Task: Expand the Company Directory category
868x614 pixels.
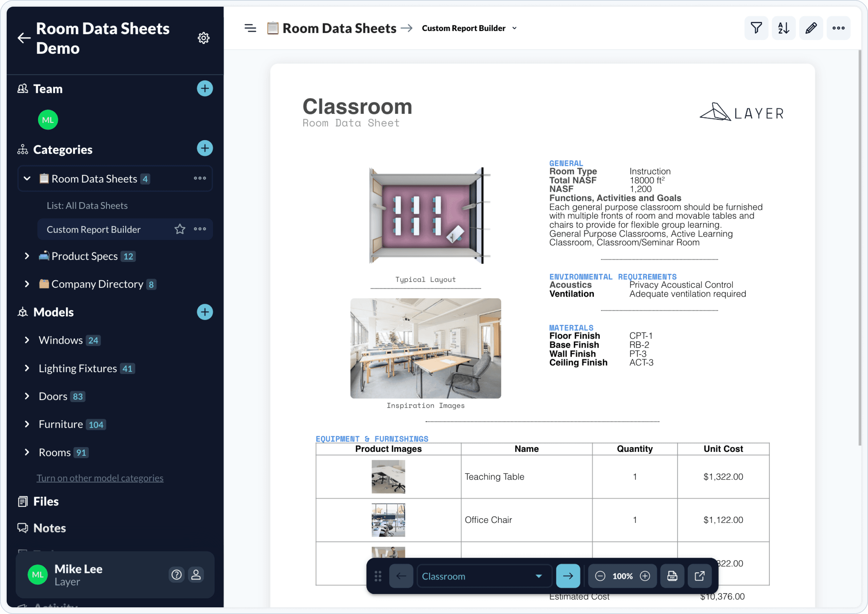Action: point(27,283)
